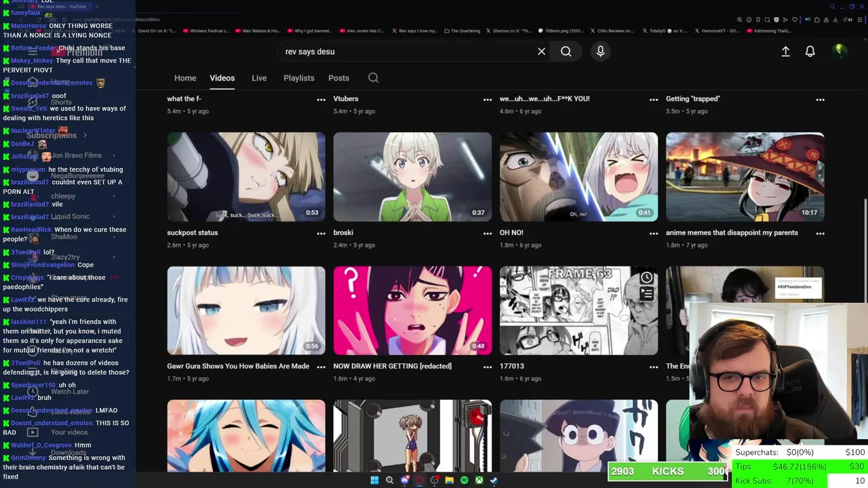
Task: Play 'NOW DRAW HER GETTING' thumbnail
Action: point(412,310)
